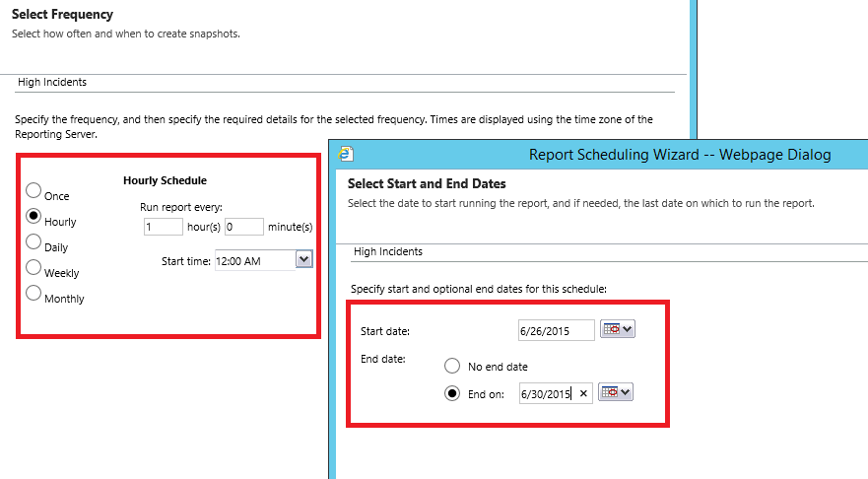
Task: Switch frequency to Monthly
Action: pyautogui.click(x=33, y=293)
